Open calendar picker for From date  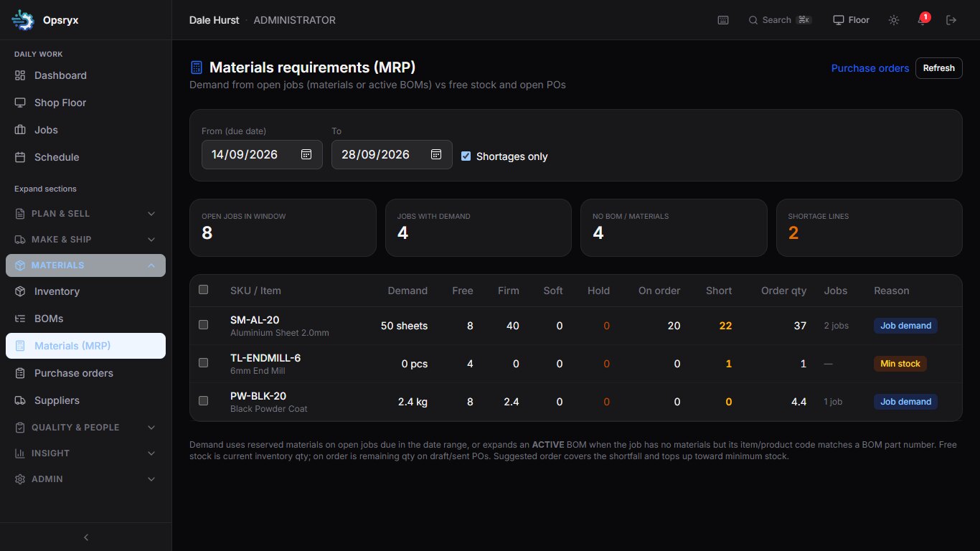pyautogui.click(x=306, y=154)
